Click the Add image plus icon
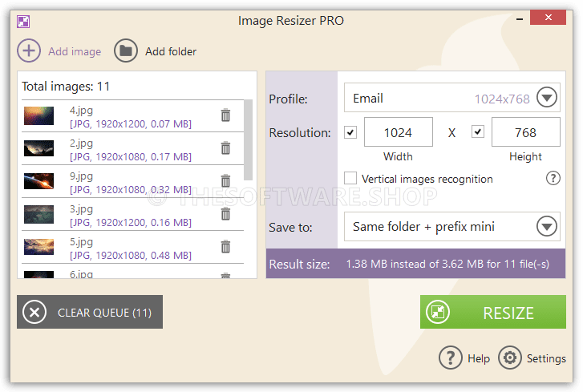This screenshot has width=583, height=392. click(29, 51)
